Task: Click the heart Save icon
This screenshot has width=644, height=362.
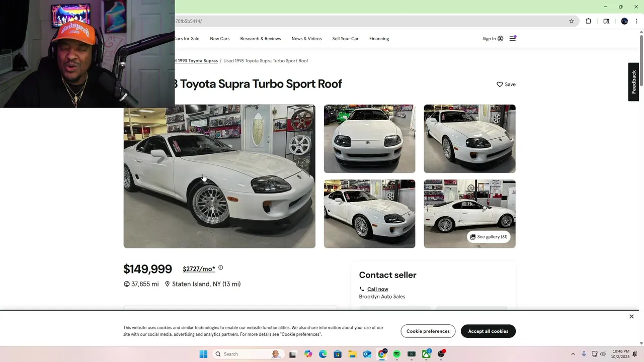Action: [x=500, y=84]
